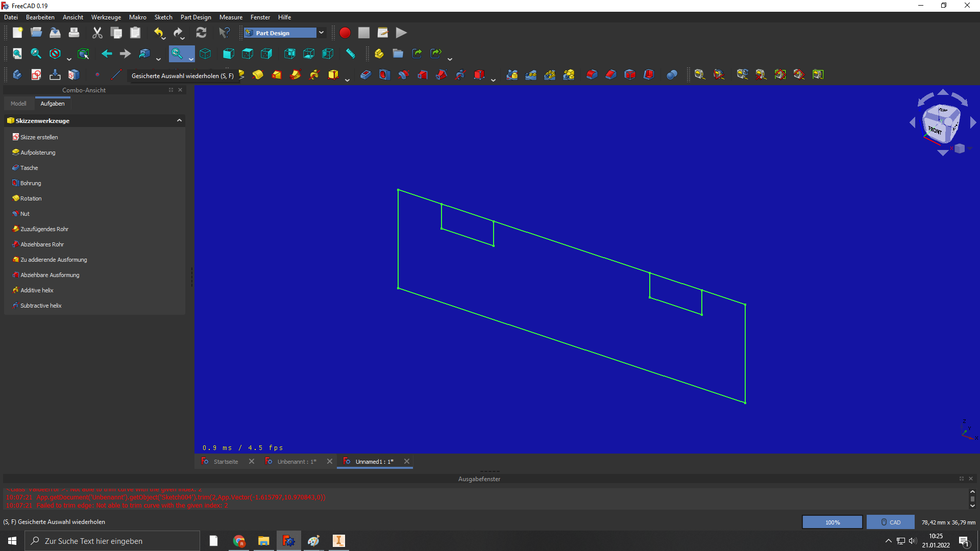980x551 pixels.
Task: Switch to the top view cube icon
Action: (x=248, y=54)
